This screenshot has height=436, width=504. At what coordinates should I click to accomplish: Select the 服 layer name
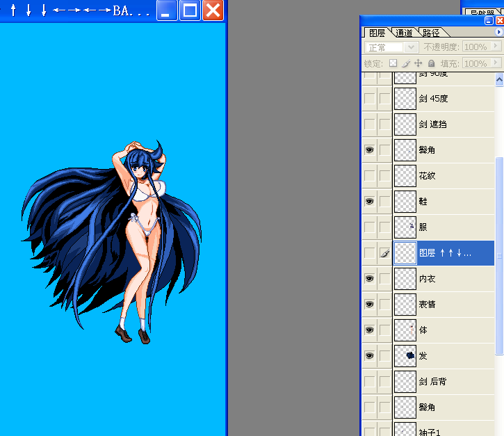[x=423, y=227]
